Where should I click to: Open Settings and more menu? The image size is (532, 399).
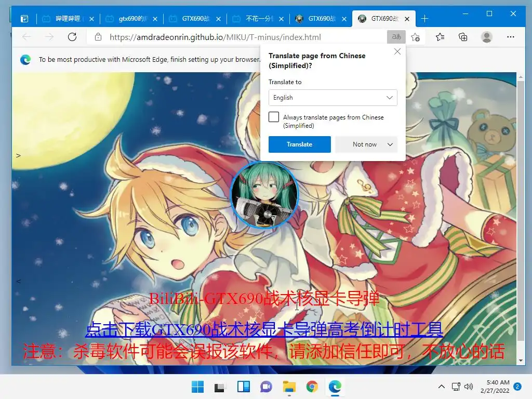511,37
